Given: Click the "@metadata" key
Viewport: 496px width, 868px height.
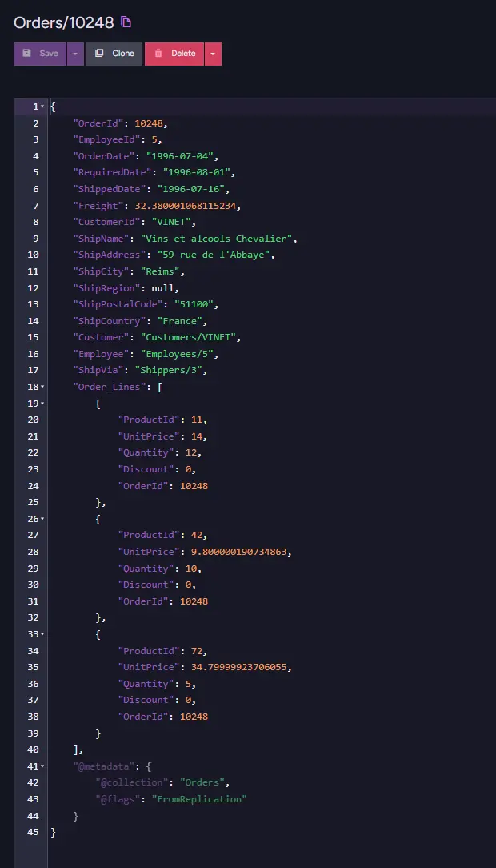Looking at the screenshot, I should tap(104, 766).
